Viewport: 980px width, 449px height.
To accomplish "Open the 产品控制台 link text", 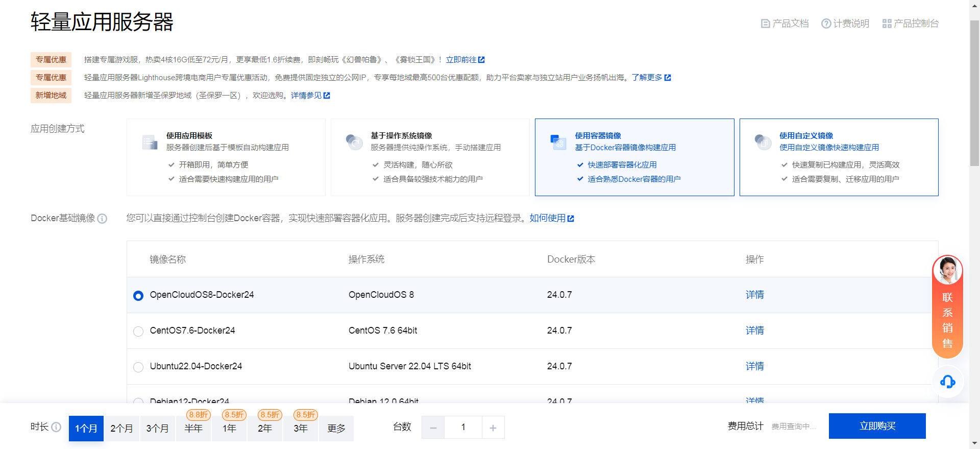I will click(916, 23).
